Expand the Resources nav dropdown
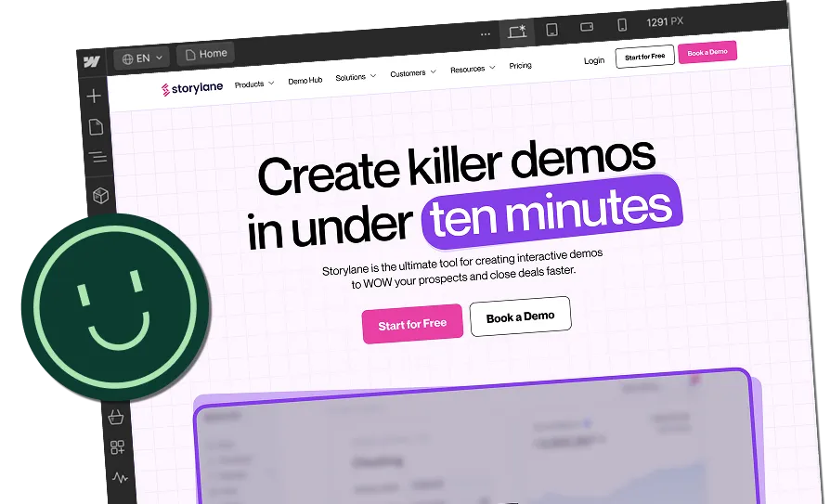This screenshot has width=830, height=504. click(x=473, y=69)
